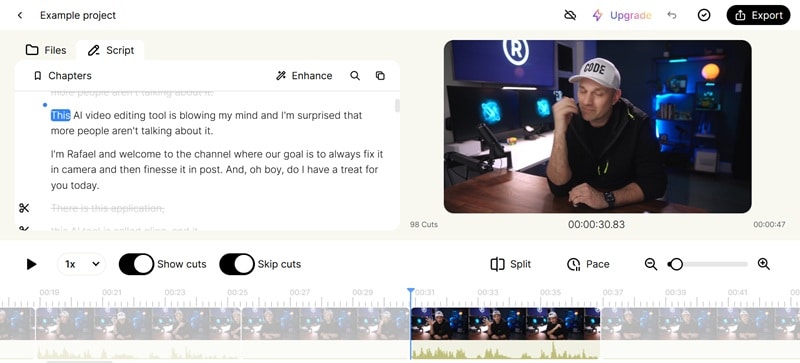
Task: Copy the script with copy icon
Action: click(380, 76)
